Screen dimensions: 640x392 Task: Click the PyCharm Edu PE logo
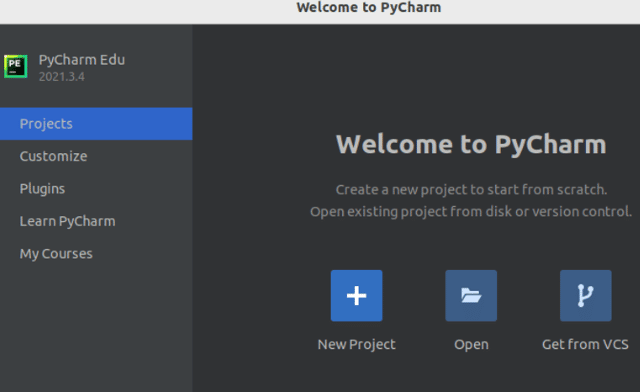pos(16,66)
